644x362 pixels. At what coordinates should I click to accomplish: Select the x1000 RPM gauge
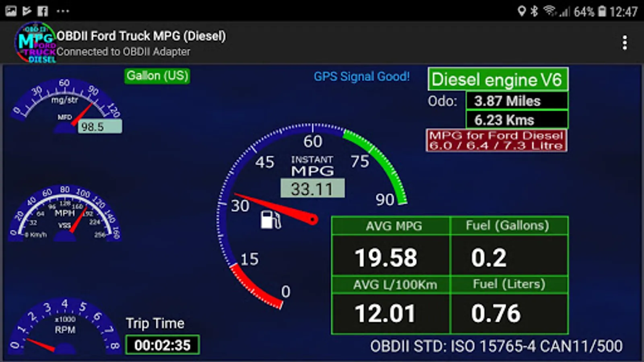[x=65, y=327]
